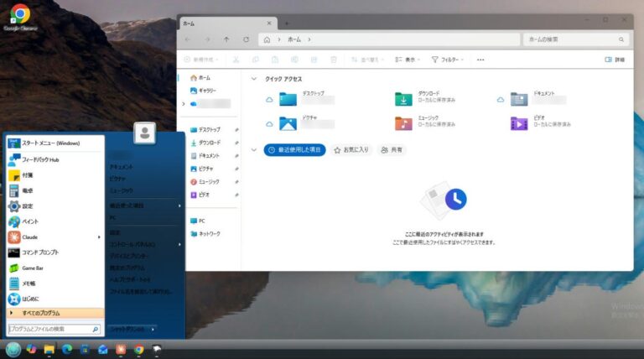
Task: Paste using the Explorer toolbar icon
Action: click(275, 60)
